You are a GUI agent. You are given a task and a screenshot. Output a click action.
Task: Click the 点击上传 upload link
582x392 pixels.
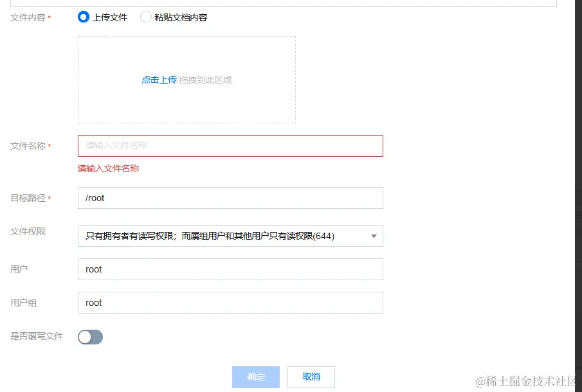159,80
